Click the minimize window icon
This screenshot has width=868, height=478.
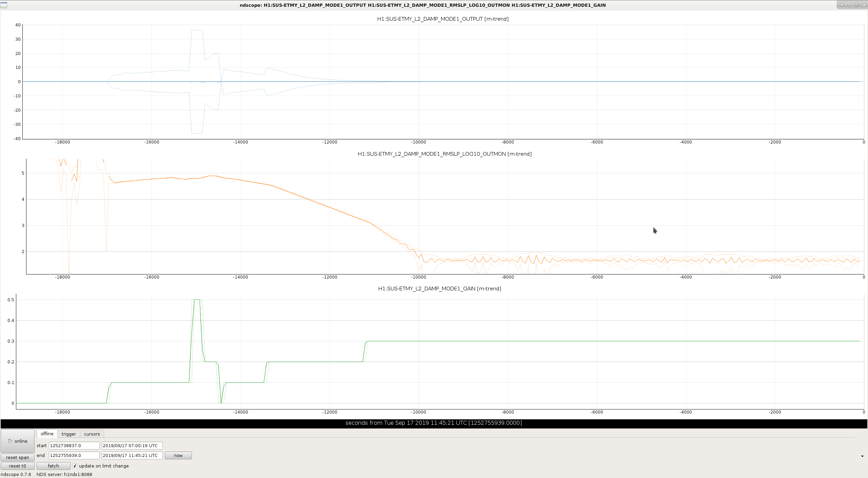[849, 5]
